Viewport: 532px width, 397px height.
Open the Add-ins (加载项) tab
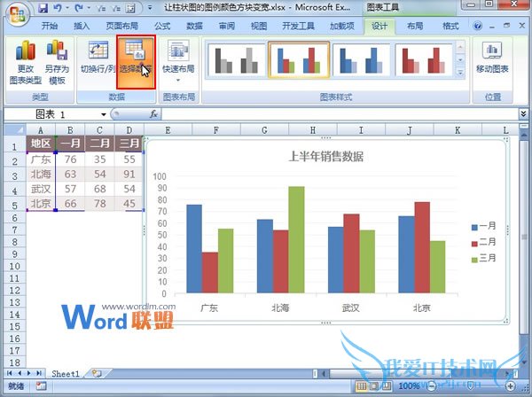[342, 26]
